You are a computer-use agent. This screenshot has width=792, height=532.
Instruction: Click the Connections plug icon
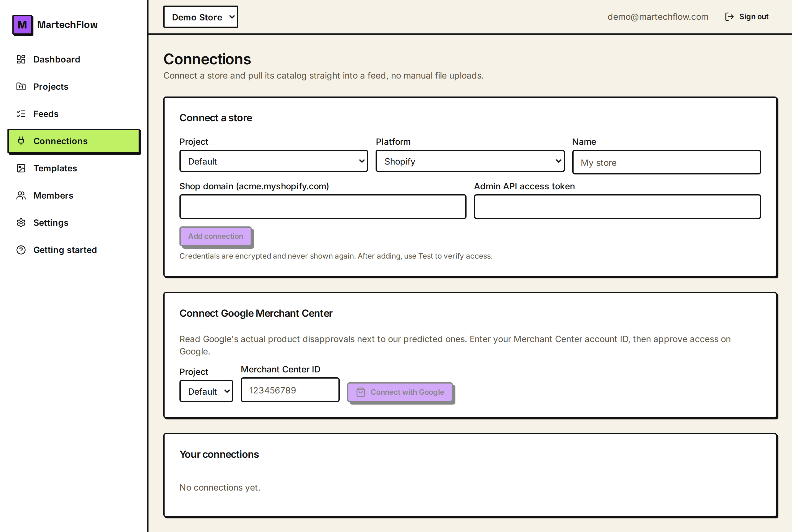[x=21, y=141]
